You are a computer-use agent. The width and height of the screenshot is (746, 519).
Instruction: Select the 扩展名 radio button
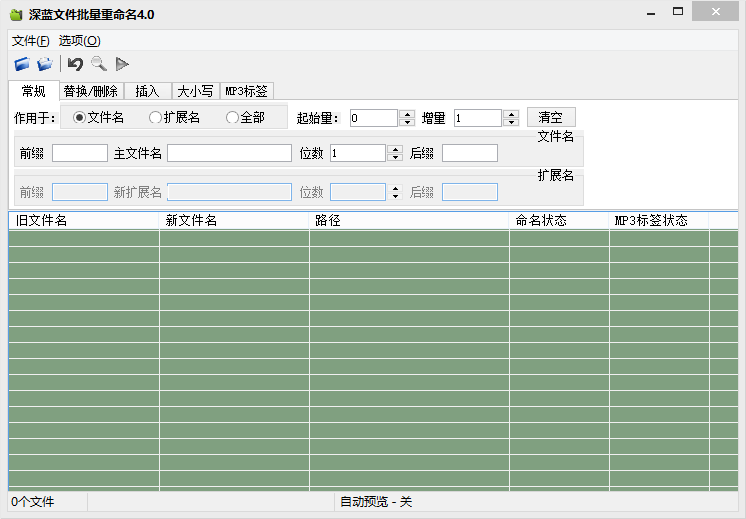pyautogui.click(x=175, y=118)
